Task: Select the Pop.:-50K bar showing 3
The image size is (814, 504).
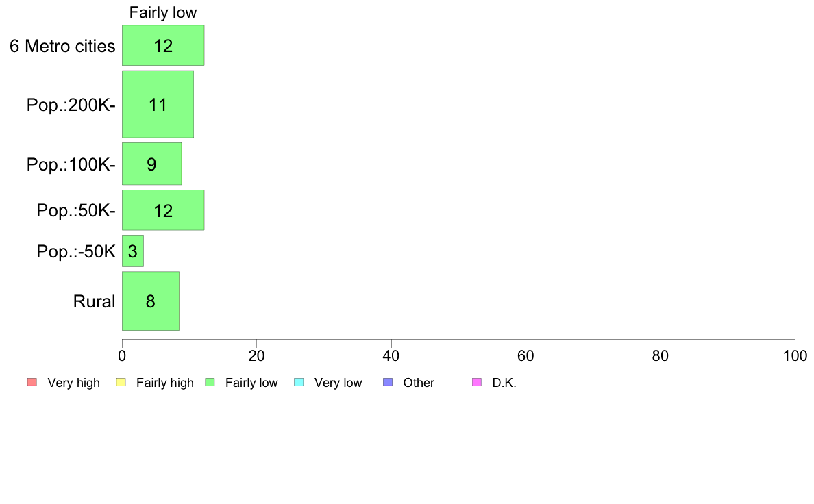Action: pos(133,251)
